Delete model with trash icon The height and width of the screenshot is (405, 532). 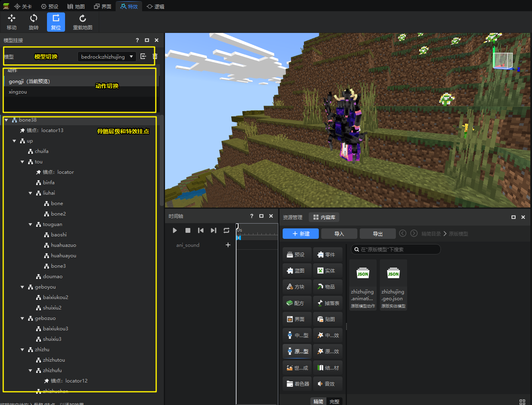155,57
